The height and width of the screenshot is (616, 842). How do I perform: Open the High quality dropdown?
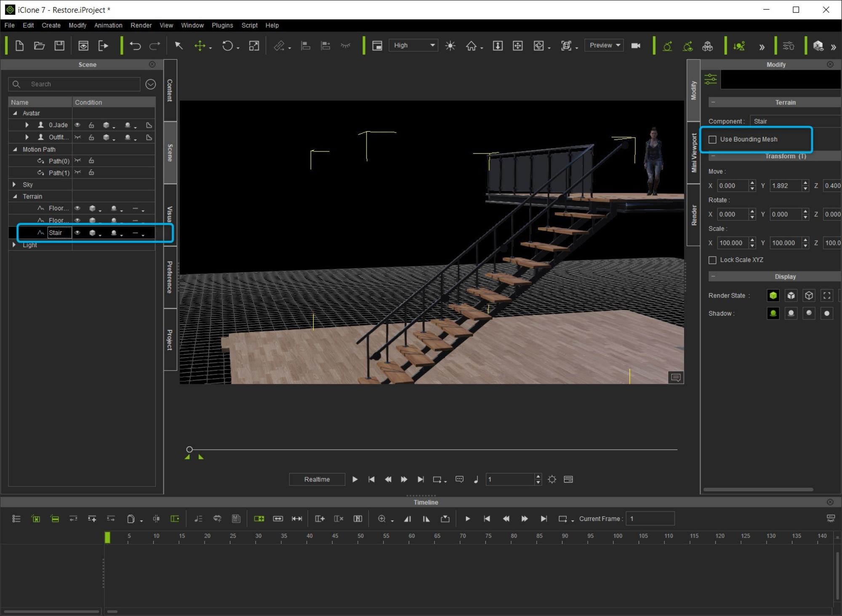click(x=413, y=45)
